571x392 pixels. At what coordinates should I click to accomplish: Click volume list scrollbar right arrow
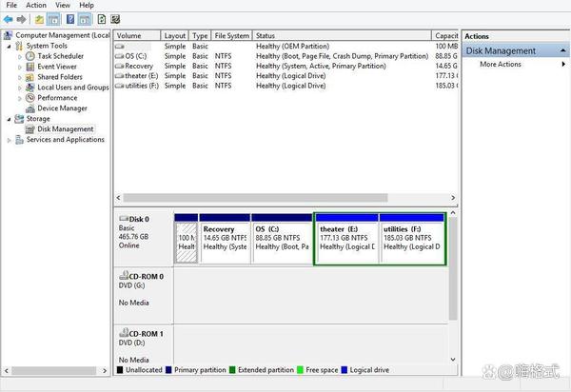453,198
